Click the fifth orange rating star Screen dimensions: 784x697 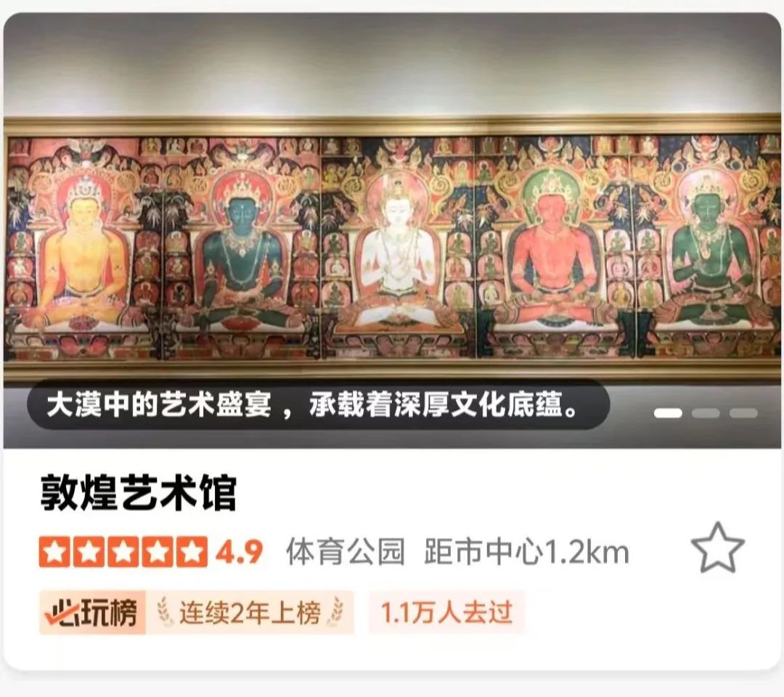click(x=192, y=552)
